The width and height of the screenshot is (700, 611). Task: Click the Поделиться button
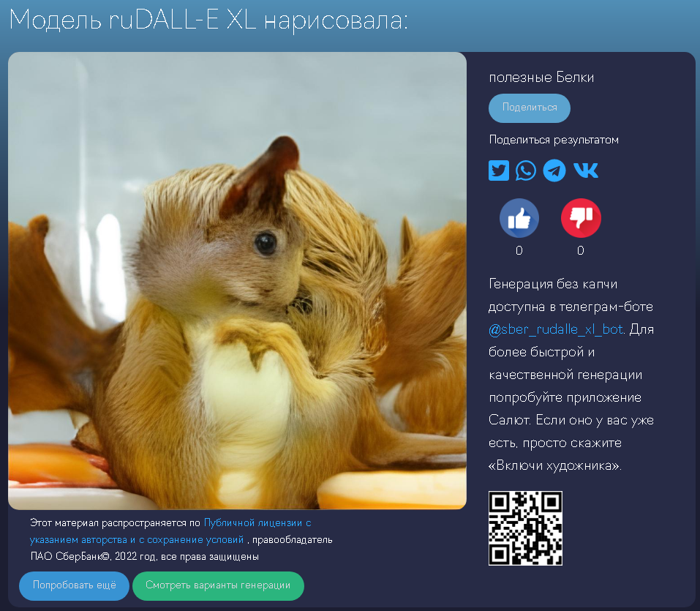[530, 108]
